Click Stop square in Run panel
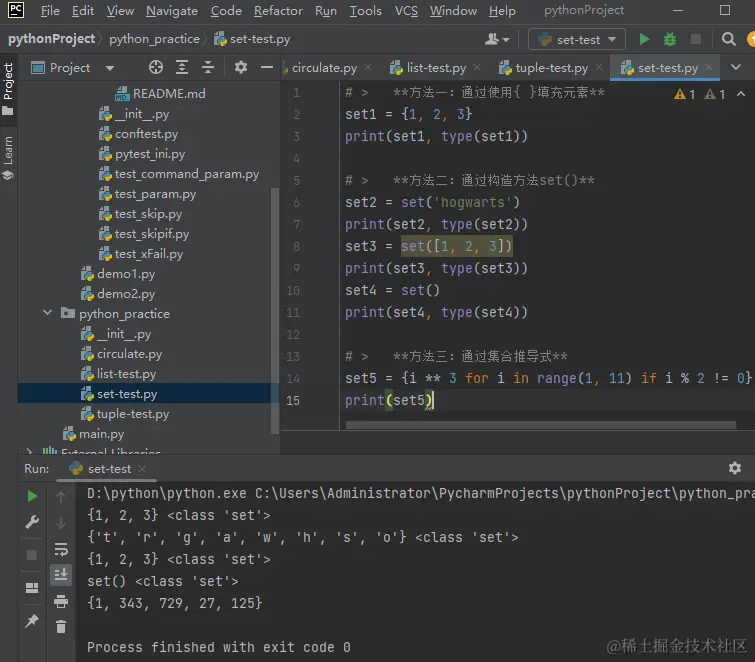This screenshot has height=662, width=755. pyautogui.click(x=32, y=555)
